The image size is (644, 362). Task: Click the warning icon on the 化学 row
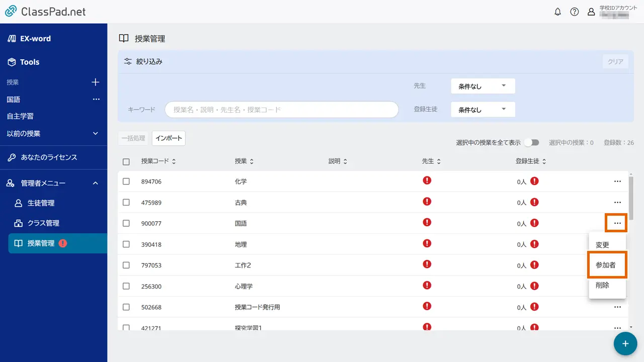(427, 180)
